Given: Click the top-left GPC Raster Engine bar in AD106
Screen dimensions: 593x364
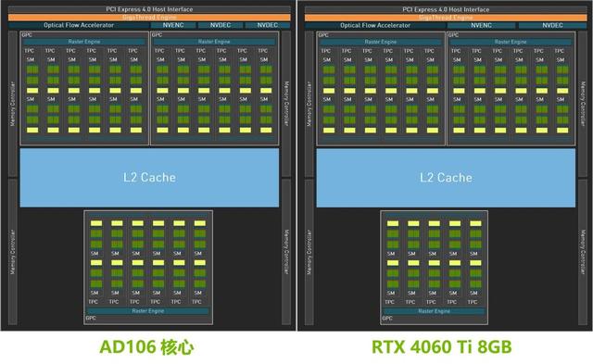Looking at the screenshot, I should (84, 42).
